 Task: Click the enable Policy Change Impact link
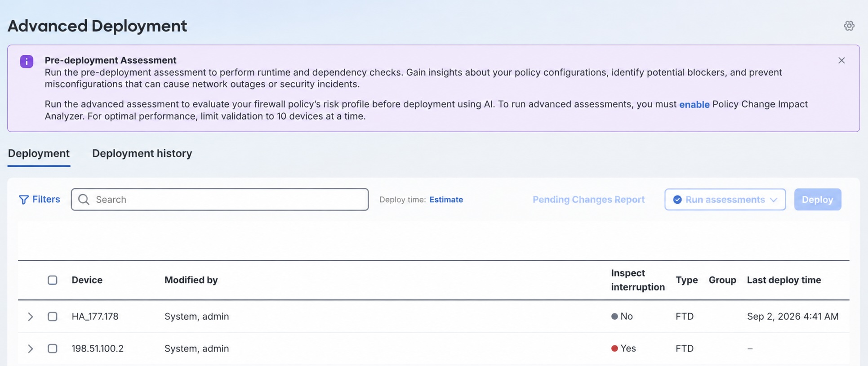(x=694, y=104)
